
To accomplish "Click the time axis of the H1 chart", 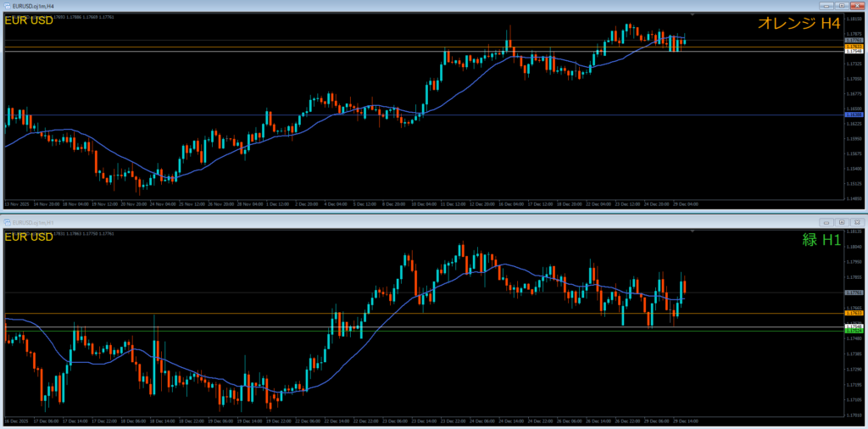I will (x=424, y=421).
